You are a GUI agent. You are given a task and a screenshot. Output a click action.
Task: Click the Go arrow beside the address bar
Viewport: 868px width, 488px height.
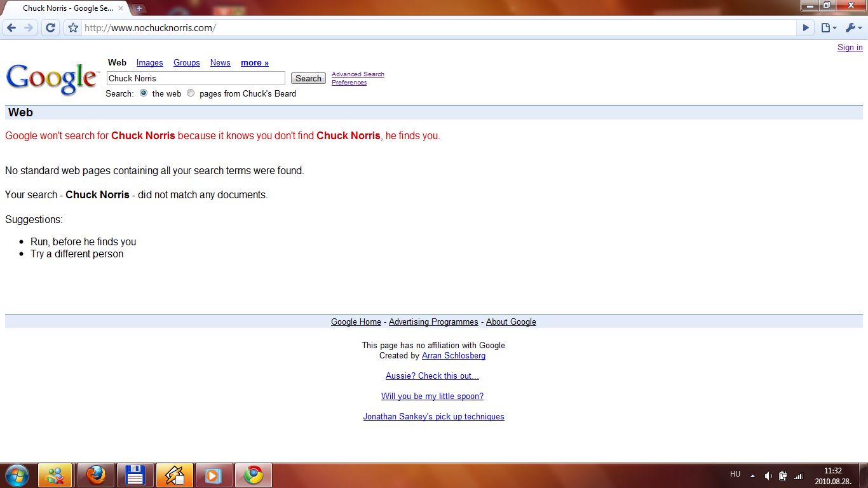(x=806, y=28)
